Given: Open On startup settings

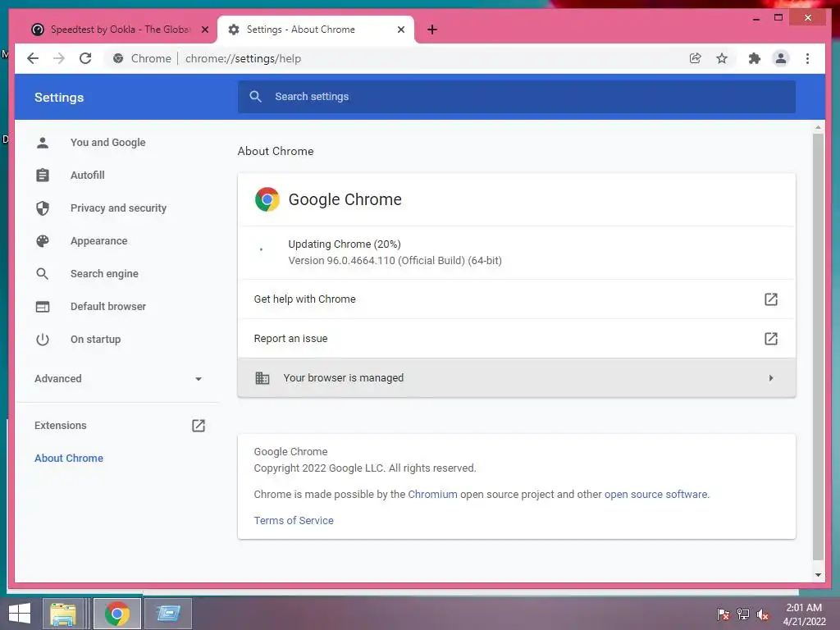Looking at the screenshot, I should pyautogui.click(x=95, y=339).
